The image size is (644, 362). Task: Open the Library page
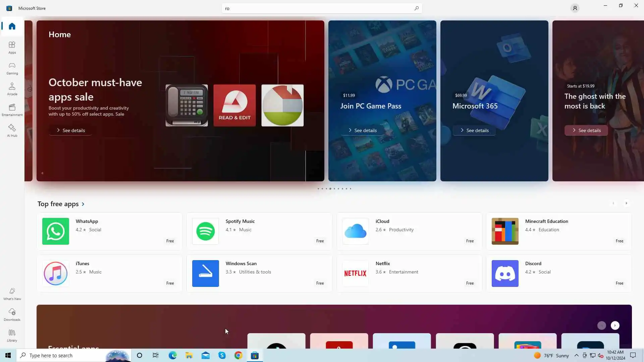click(12, 335)
